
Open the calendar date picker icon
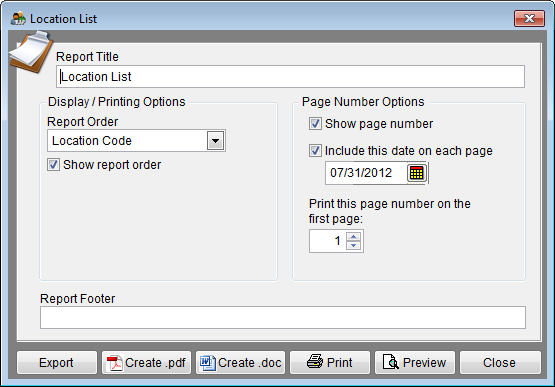(417, 173)
